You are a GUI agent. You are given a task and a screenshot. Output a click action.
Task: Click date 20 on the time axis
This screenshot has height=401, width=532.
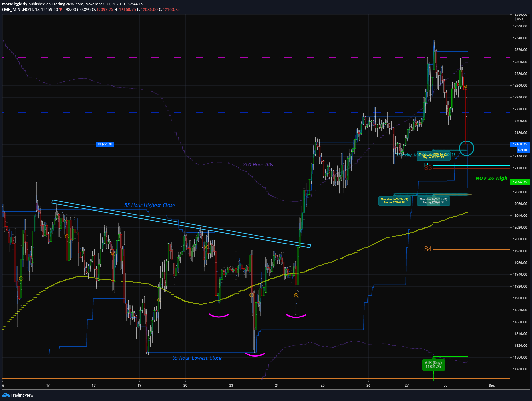coord(185,385)
